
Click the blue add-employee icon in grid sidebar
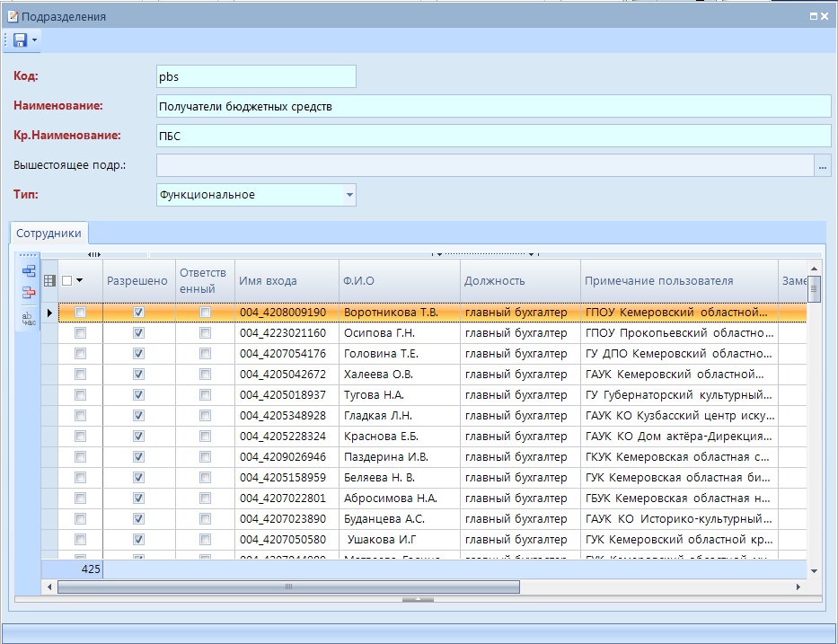tap(29, 270)
